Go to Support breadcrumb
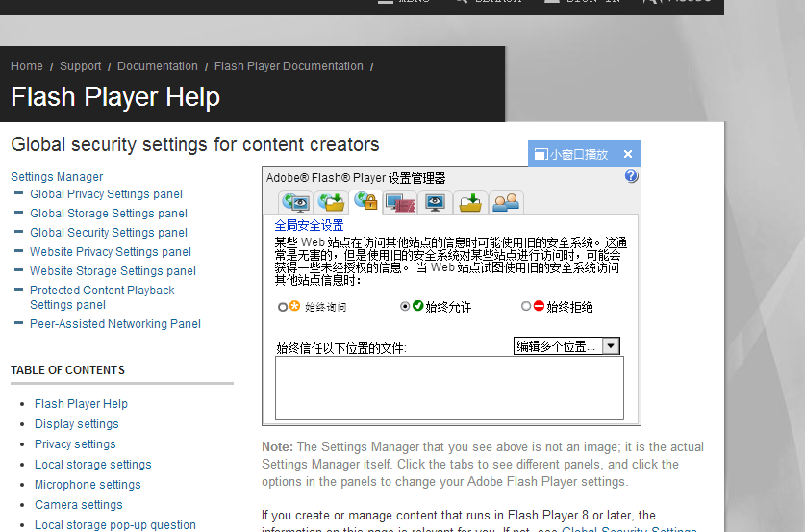Viewport: 805px width, 532px height. click(x=80, y=66)
